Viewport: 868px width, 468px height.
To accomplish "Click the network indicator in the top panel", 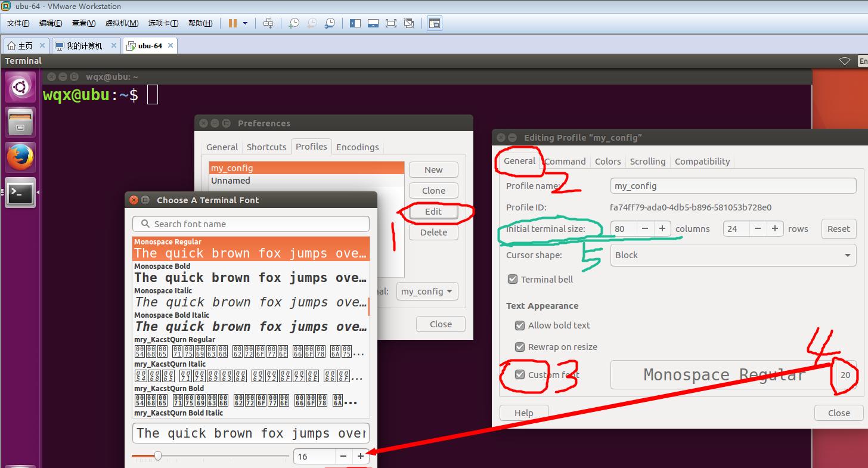I will [845, 61].
